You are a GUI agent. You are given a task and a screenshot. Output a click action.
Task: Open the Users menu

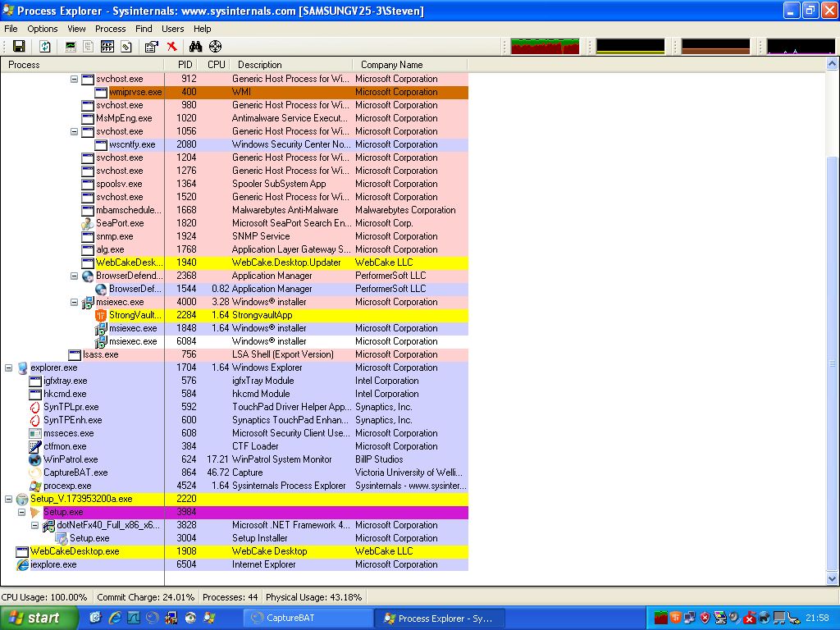point(172,29)
